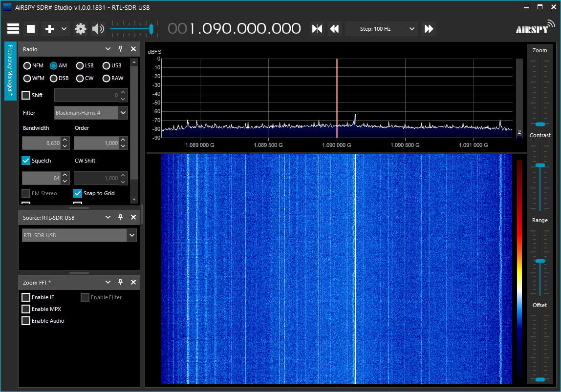This screenshot has height=392, width=561.
Task: Collapse Radio panel with chevron
Action: tap(108, 49)
